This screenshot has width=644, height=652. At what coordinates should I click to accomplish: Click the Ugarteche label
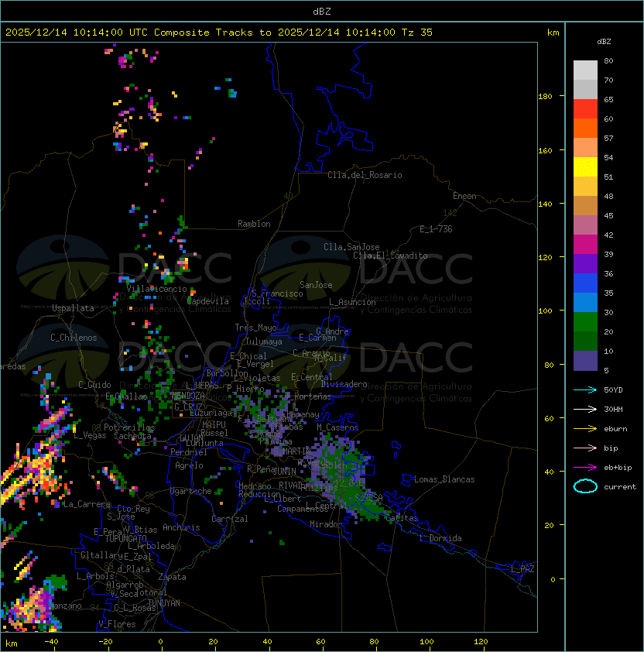191,491
